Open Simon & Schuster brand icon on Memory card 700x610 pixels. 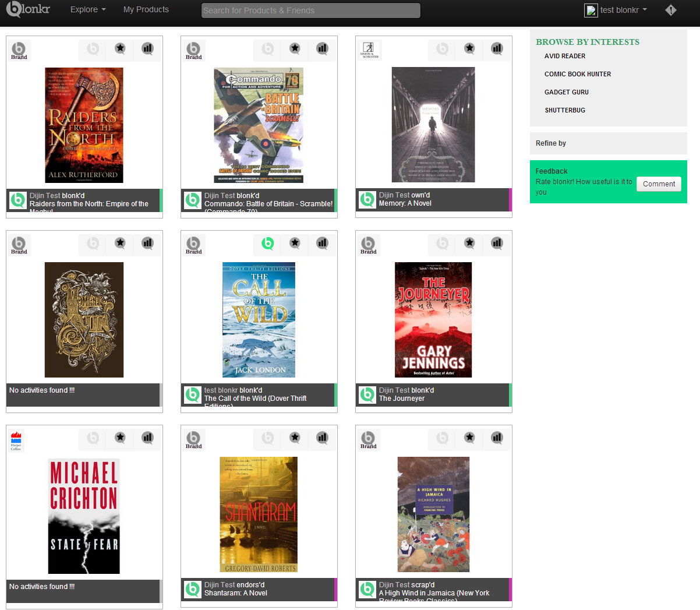pyautogui.click(x=369, y=50)
